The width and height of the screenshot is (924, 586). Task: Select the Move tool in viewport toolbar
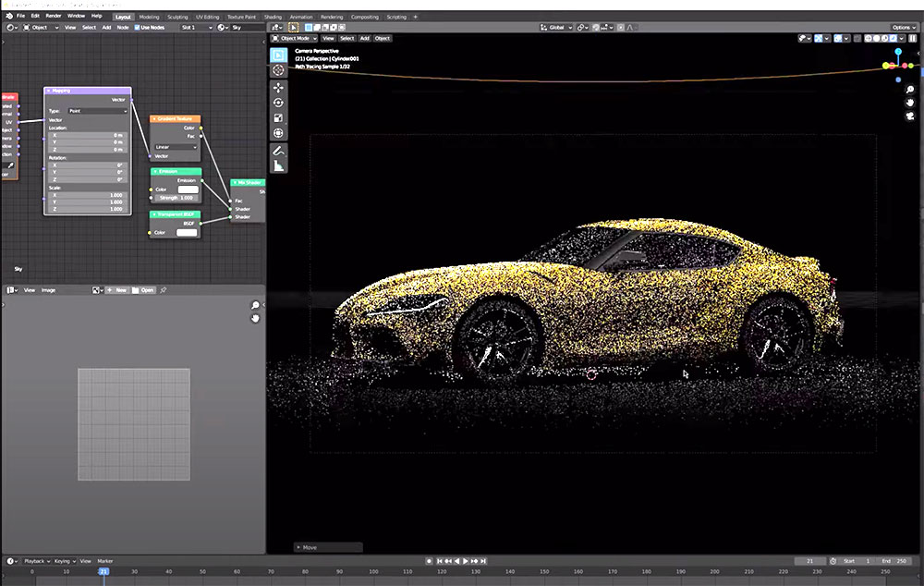[279, 87]
